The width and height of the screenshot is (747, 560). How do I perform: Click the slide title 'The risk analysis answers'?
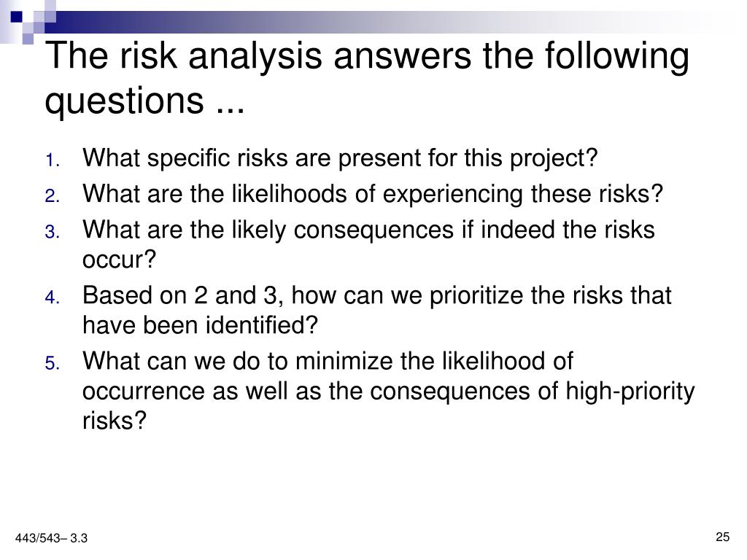point(367,57)
